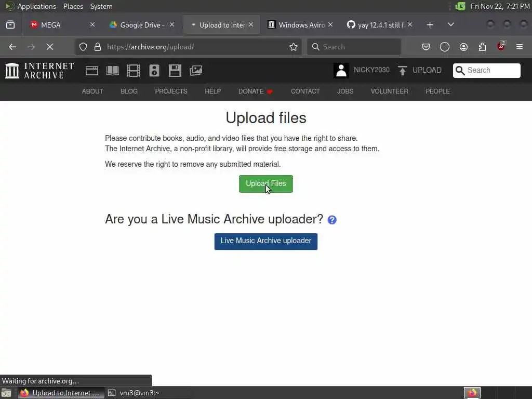The height and width of the screenshot is (399, 532).
Task: Open the Pocket save icon
Action: tap(426, 47)
